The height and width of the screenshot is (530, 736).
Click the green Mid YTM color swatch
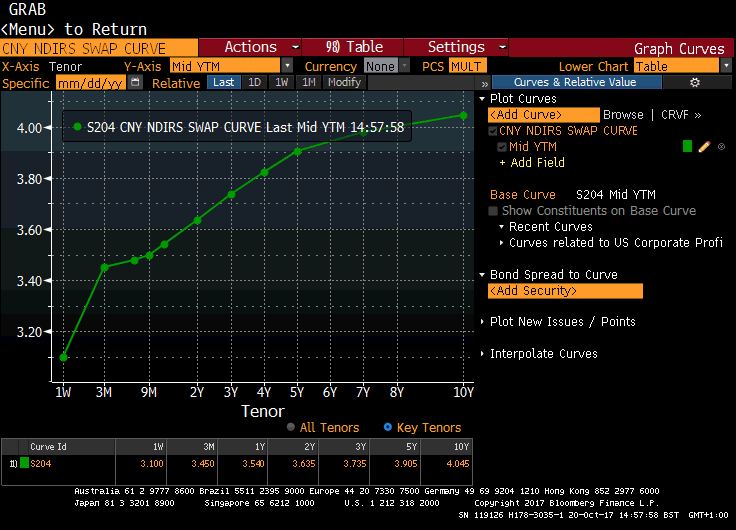point(687,147)
